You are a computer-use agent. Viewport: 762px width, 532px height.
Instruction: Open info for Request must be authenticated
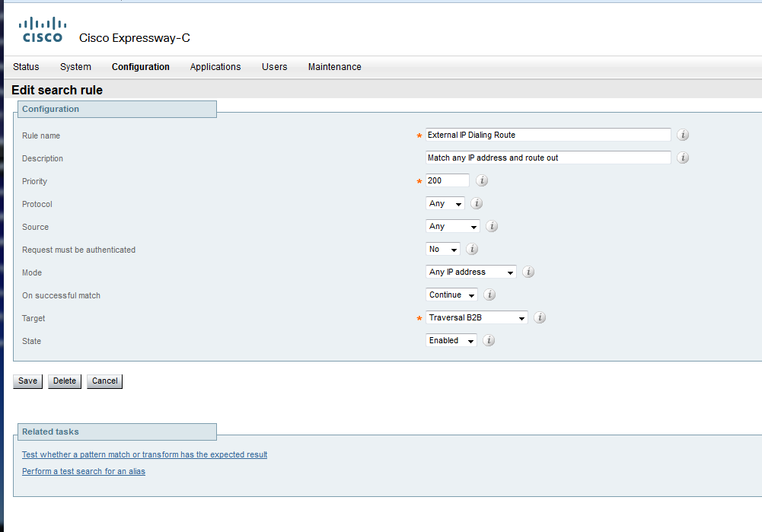(x=471, y=250)
